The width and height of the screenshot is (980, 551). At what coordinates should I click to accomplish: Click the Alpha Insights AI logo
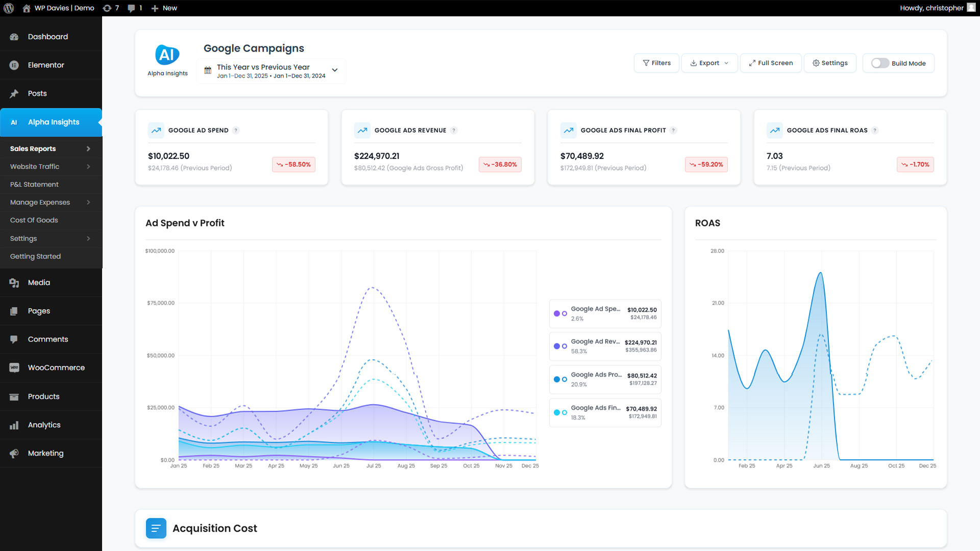click(167, 55)
